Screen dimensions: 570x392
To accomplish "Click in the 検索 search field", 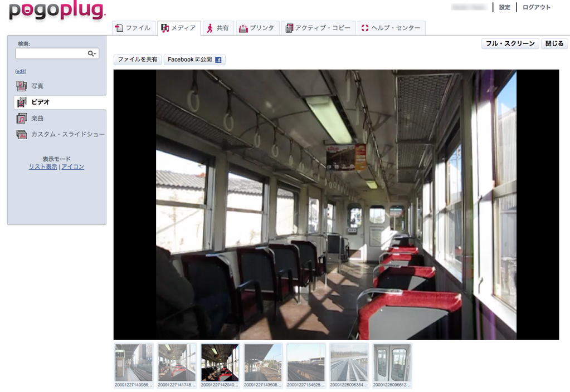I will pos(51,53).
